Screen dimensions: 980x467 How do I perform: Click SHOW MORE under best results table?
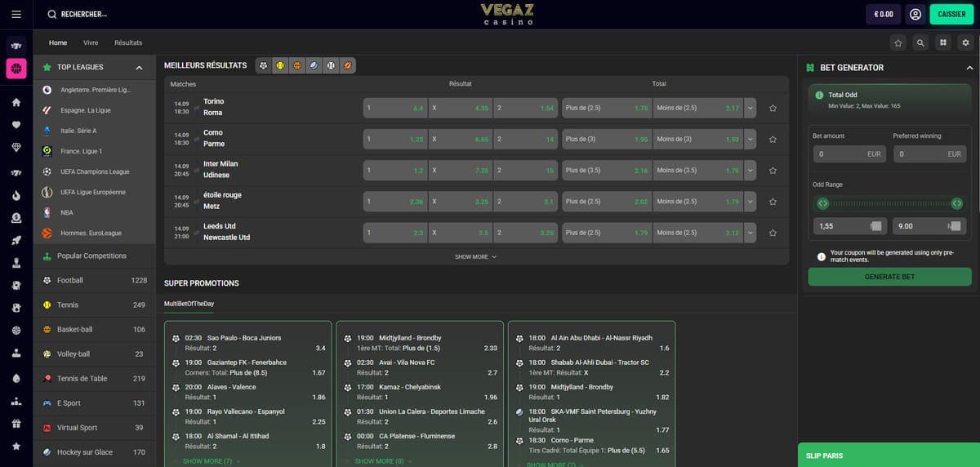tap(476, 256)
